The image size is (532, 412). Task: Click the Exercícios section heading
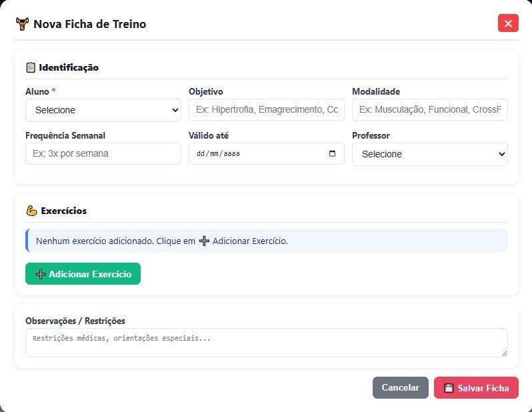(64, 211)
